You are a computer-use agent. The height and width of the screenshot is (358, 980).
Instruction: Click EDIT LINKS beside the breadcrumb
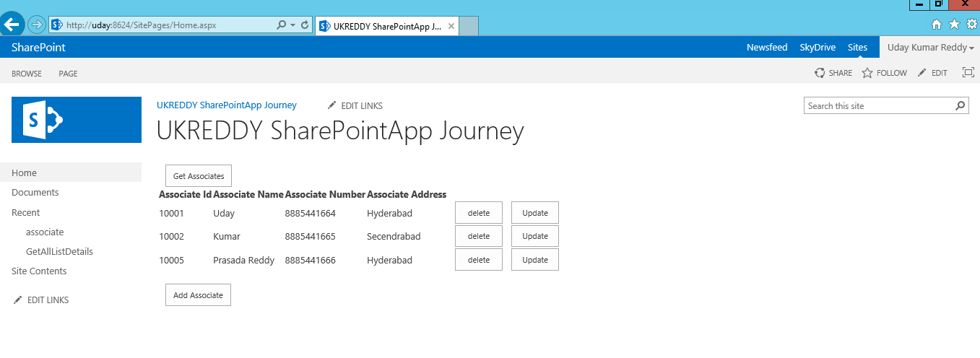pyautogui.click(x=355, y=106)
